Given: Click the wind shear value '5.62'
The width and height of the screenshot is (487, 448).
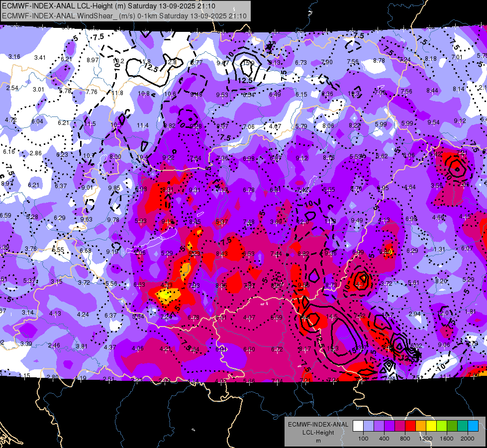Looking at the screenshot, I should tap(382, 156).
